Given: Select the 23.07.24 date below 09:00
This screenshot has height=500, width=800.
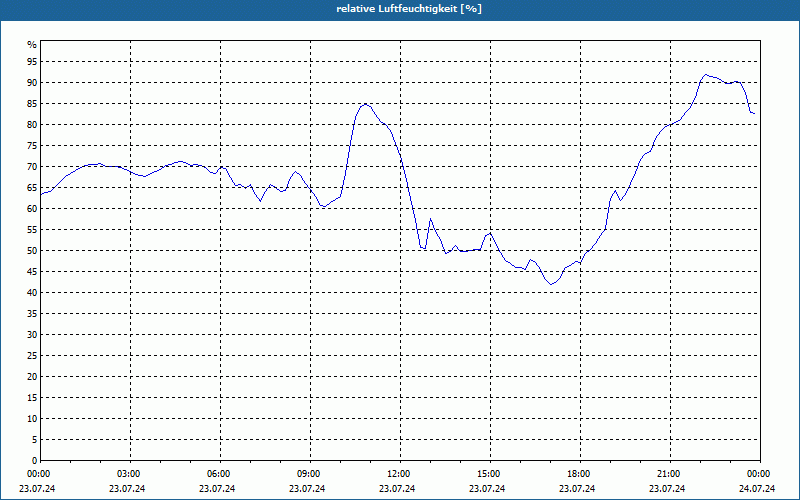Looking at the screenshot, I should [307, 489].
